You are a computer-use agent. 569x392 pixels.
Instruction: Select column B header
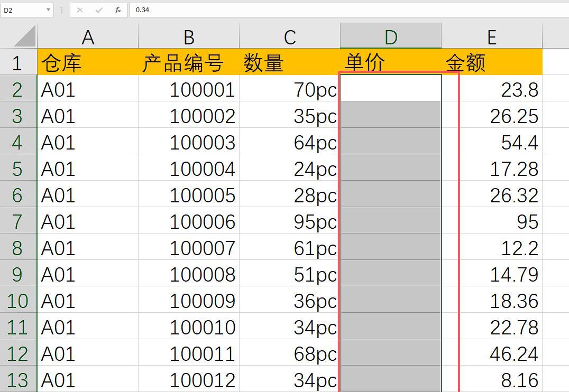point(189,36)
